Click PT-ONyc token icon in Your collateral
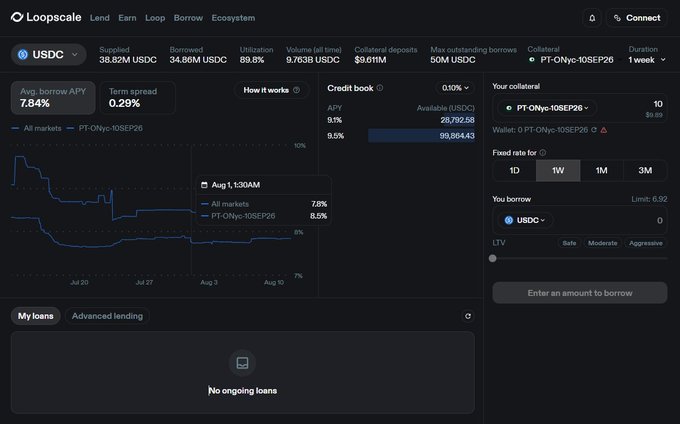Screen dimensions: 680x424 click(509, 108)
